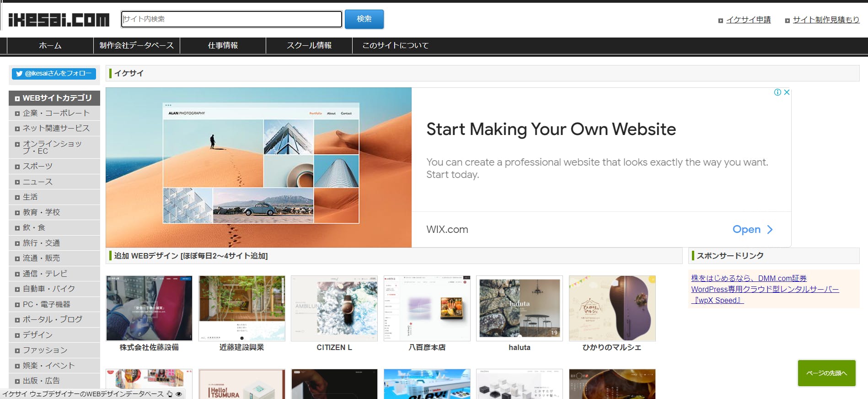This screenshot has width=868, height=399.
Task: Go to the ホーム nav tab
Action: [x=50, y=45]
